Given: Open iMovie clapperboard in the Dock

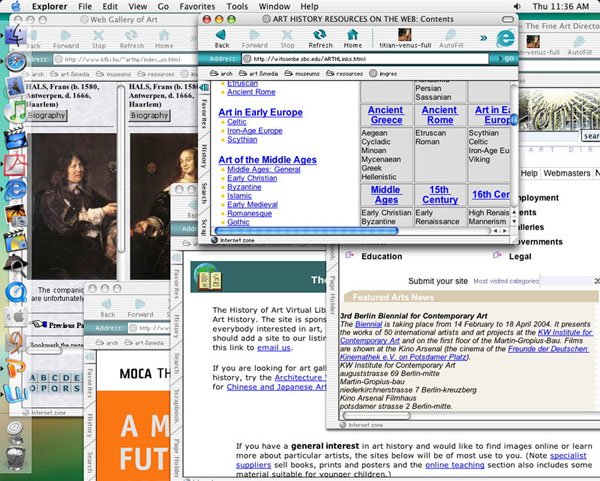Looking at the screenshot, I should tap(15, 138).
